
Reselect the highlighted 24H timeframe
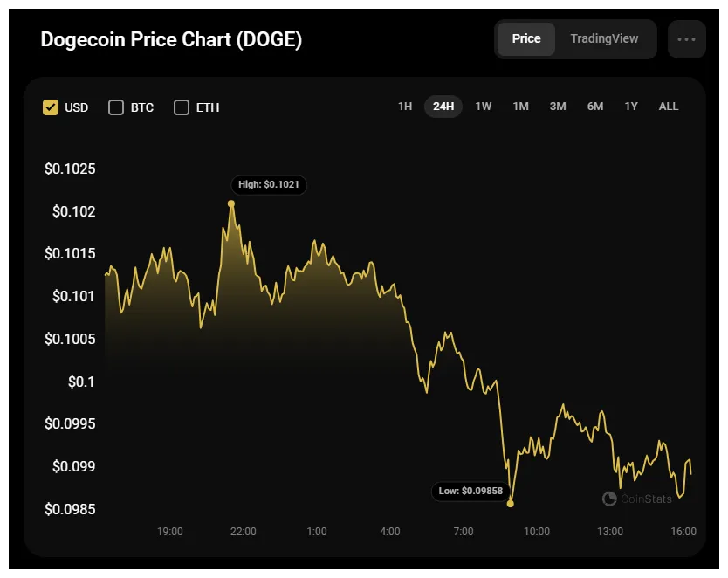[443, 106]
